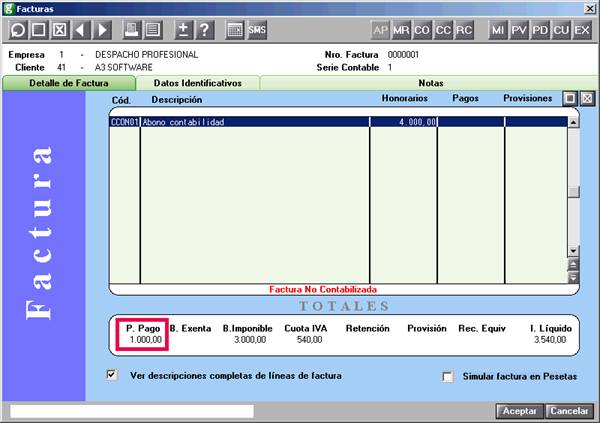Click crossed-box icon beside Provisiones header
This screenshot has height=423, width=600.
tap(587, 99)
